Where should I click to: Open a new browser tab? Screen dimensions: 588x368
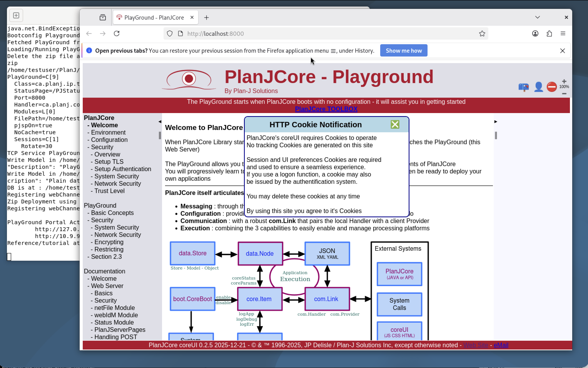click(206, 17)
